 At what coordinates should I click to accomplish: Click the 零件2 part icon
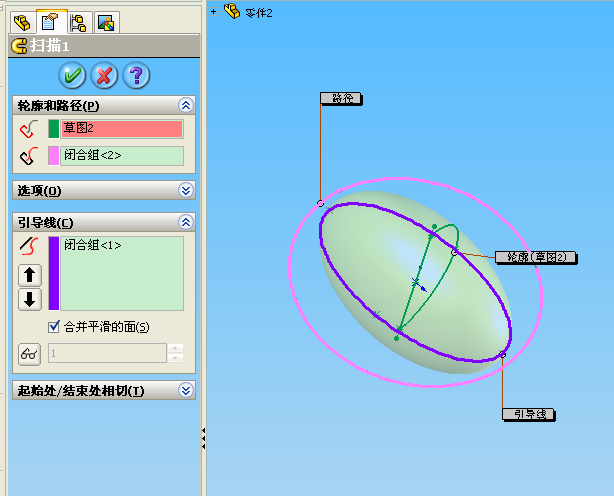(x=232, y=11)
